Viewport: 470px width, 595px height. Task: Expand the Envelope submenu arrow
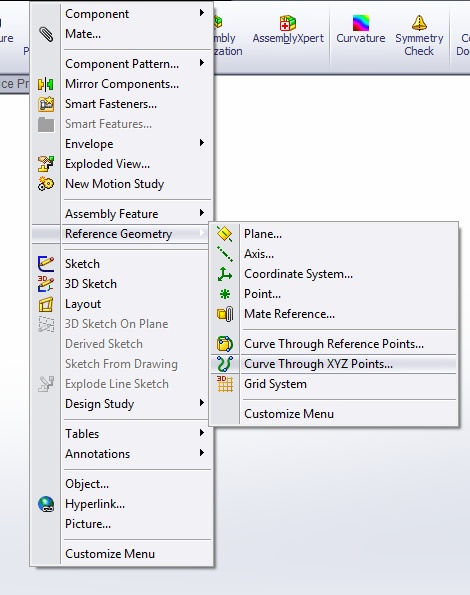[202, 143]
